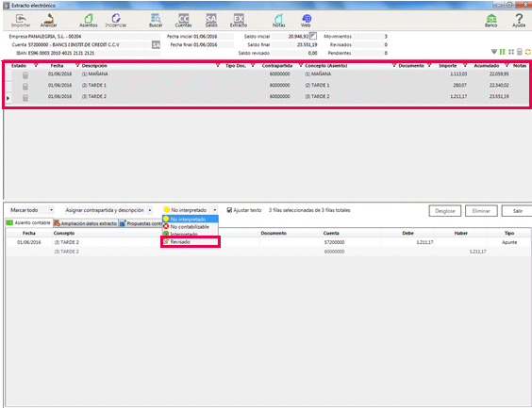Switch to Ampliación datos extracto tab

85,223
